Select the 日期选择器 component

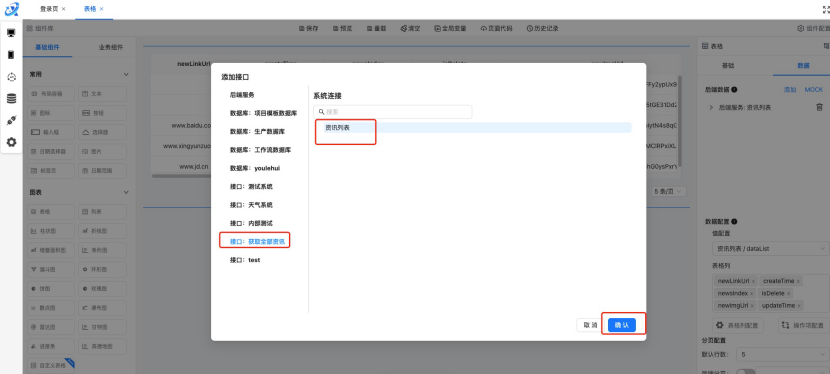pos(51,151)
